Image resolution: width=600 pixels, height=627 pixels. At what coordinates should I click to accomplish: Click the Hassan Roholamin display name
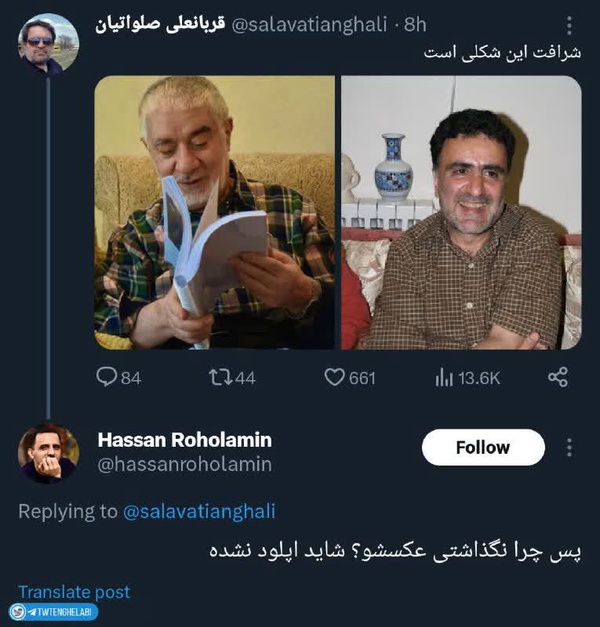(x=185, y=440)
